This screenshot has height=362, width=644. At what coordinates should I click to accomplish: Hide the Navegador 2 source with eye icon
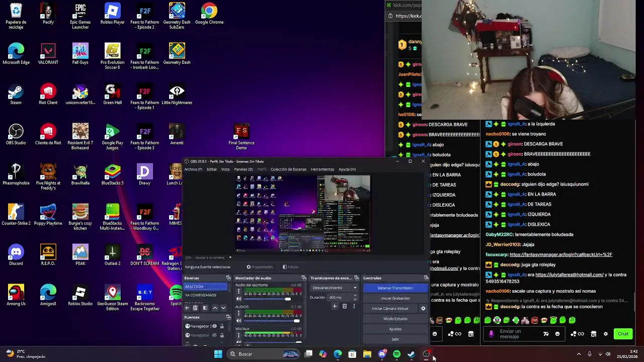click(x=214, y=326)
